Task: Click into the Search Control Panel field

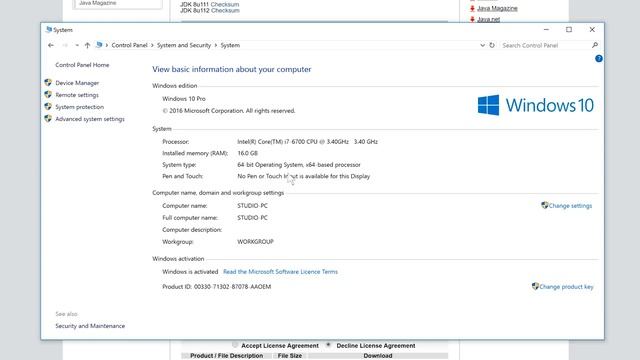Action: 545,45
